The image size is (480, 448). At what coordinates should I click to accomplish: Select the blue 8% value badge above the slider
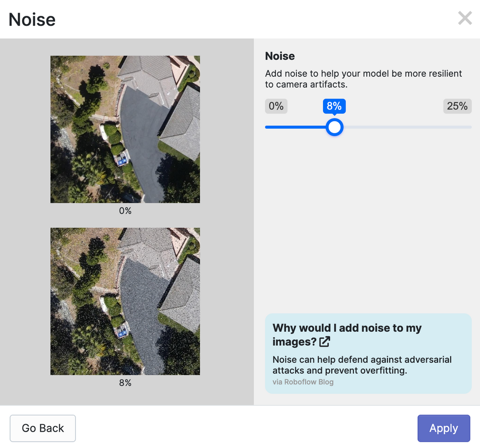(x=334, y=106)
